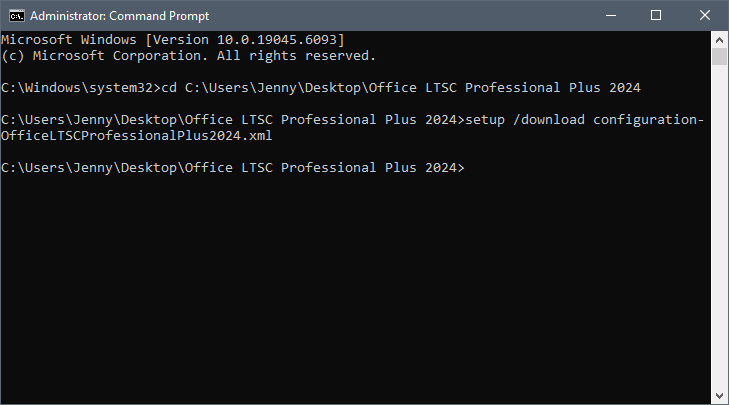Maximize the Command Prompt window
This screenshot has width=729, height=405.
(x=656, y=15)
